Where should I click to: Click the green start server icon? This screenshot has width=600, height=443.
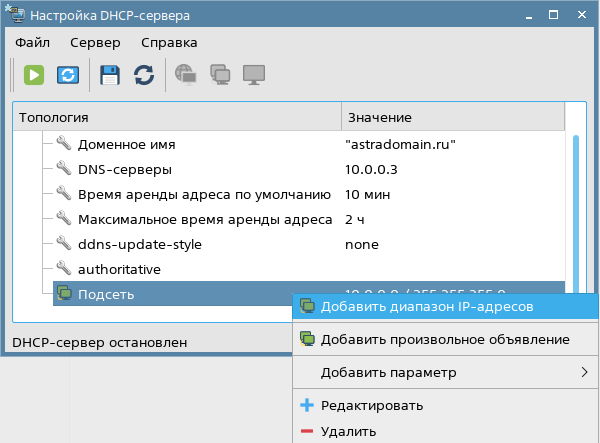click(x=35, y=75)
